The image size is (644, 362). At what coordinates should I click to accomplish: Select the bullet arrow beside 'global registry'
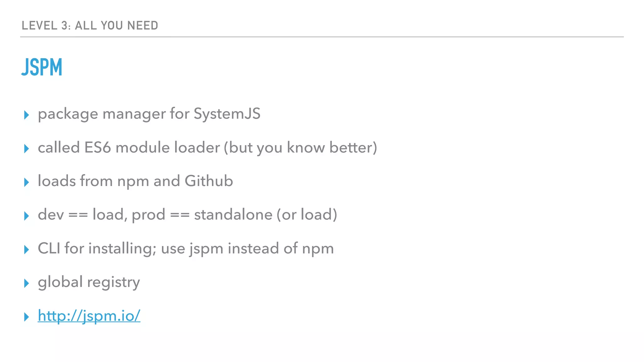tap(27, 283)
